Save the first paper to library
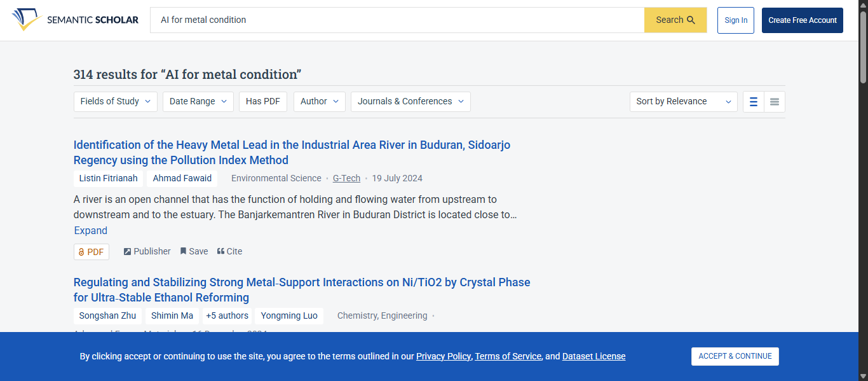Screen dimensions: 868x381 194,251
